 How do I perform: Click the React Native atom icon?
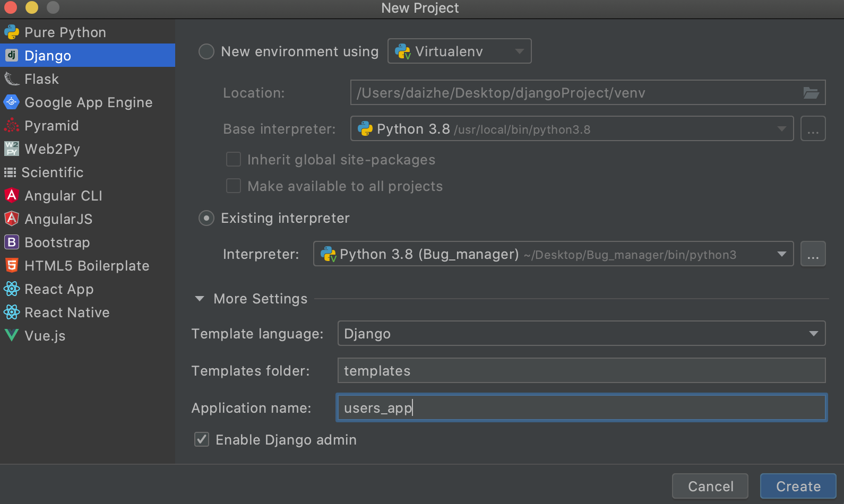[12, 312]
